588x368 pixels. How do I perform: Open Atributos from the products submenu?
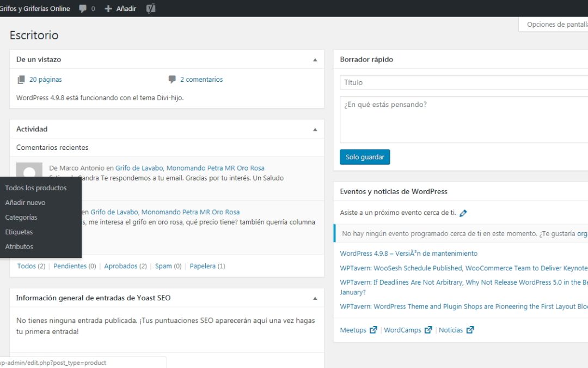pos(19,246)
